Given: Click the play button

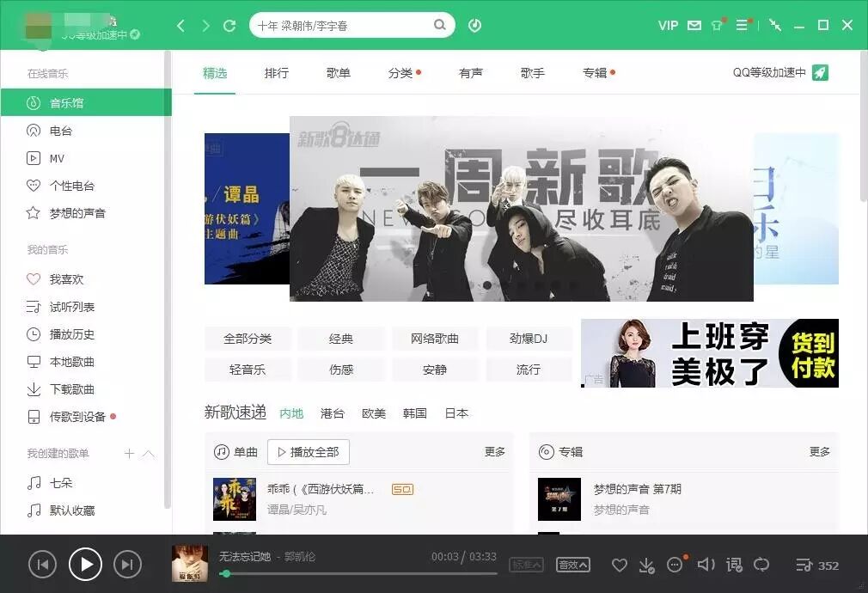Looking at the screenshot, I should click(85, 564).
